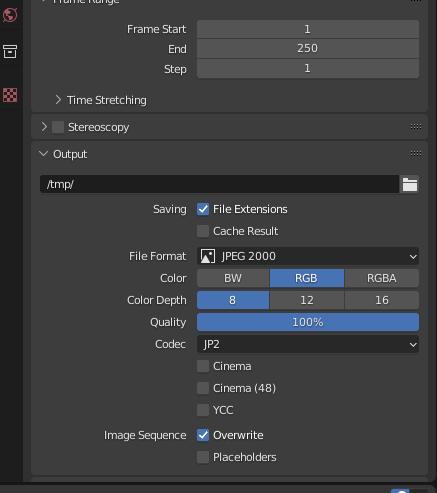
Task: Click the Frame Start value field
Action: coord(308,29)
